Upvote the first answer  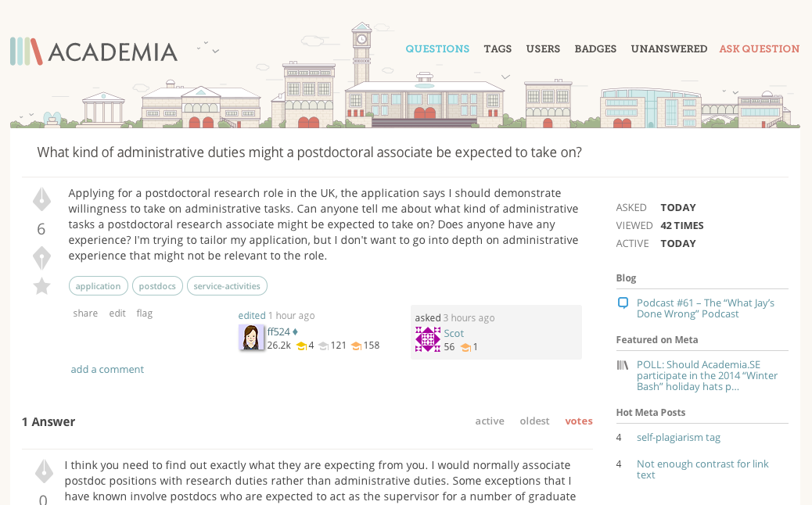(44, 471)
